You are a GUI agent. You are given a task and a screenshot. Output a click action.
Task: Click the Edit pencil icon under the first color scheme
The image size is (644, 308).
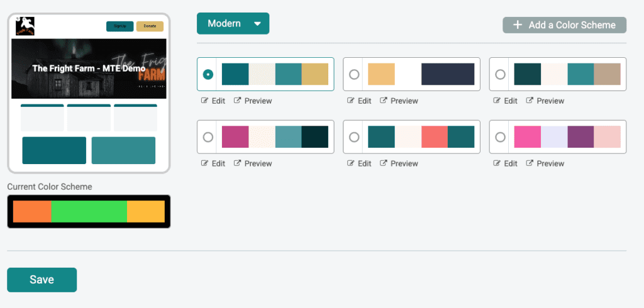[x=204, y=101]
